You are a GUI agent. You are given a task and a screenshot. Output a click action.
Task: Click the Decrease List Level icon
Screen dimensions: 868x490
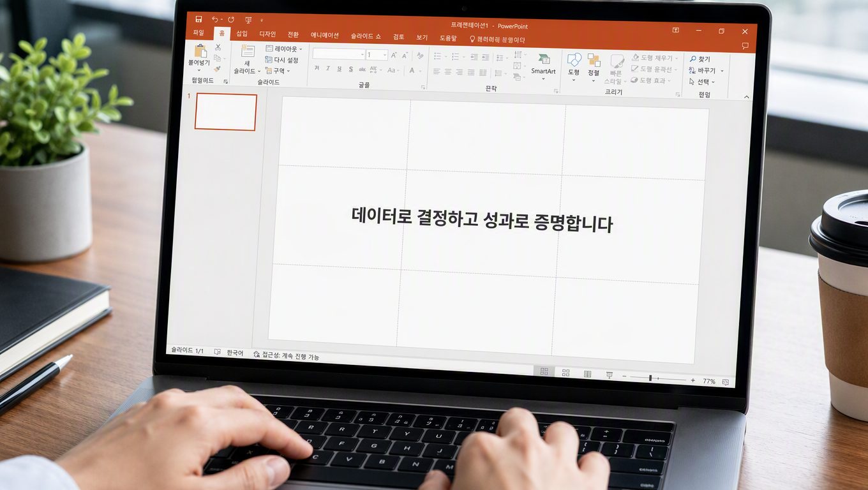[x=473, y=57]
